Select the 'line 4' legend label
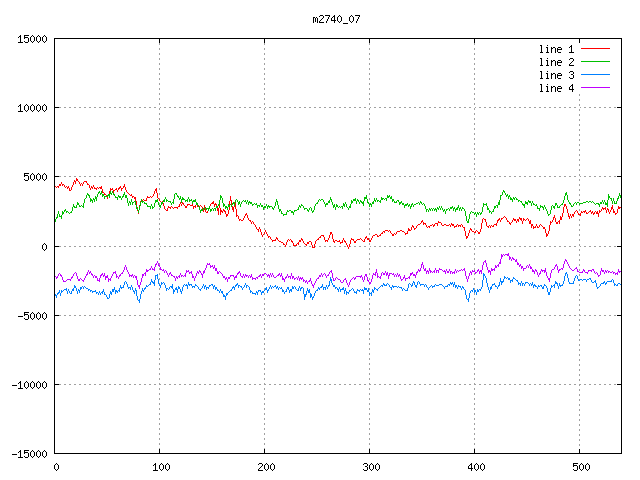This screenshot has width=640, height=480. coord(557,88)
